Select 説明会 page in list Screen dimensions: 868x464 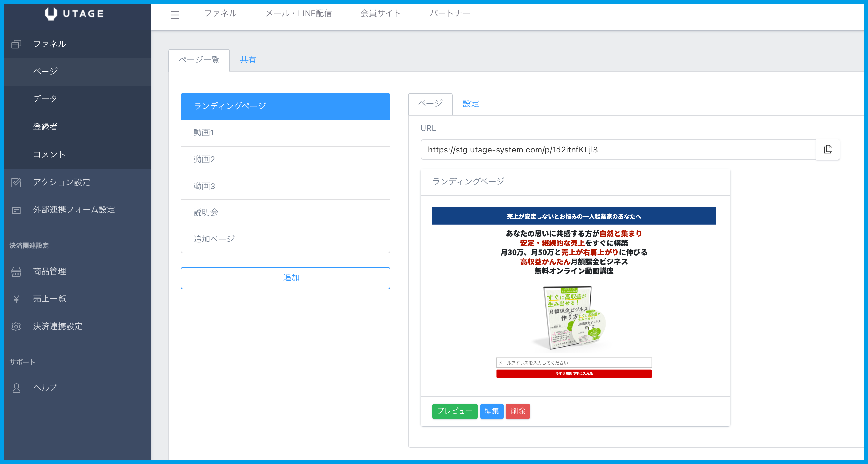[x=285, y=212]
